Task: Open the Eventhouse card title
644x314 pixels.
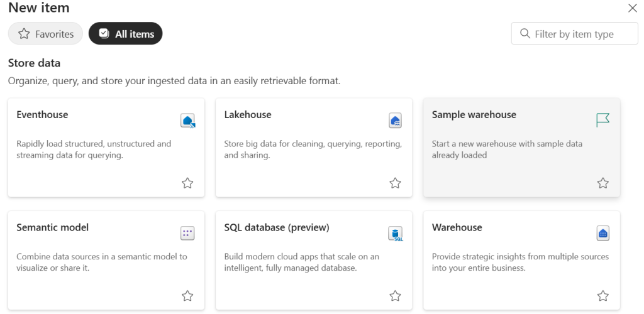Action: 42,115
